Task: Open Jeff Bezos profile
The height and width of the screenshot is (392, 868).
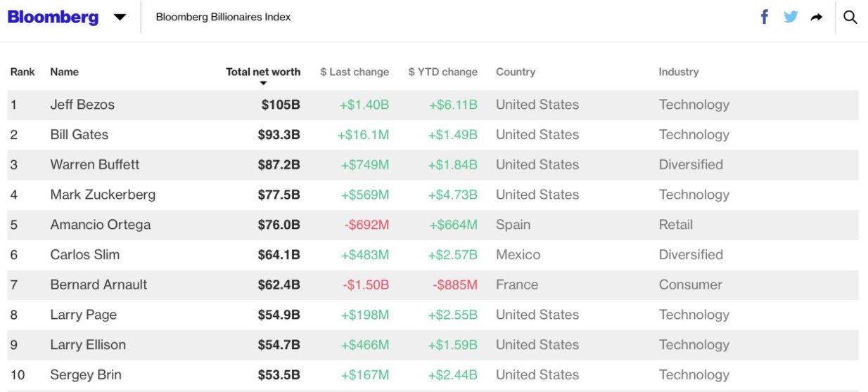Action: [82, 105]
